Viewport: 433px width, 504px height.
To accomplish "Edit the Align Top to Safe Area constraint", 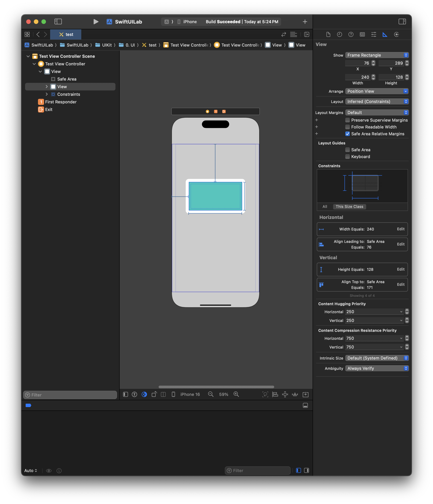I will click(x=400, y=284).
